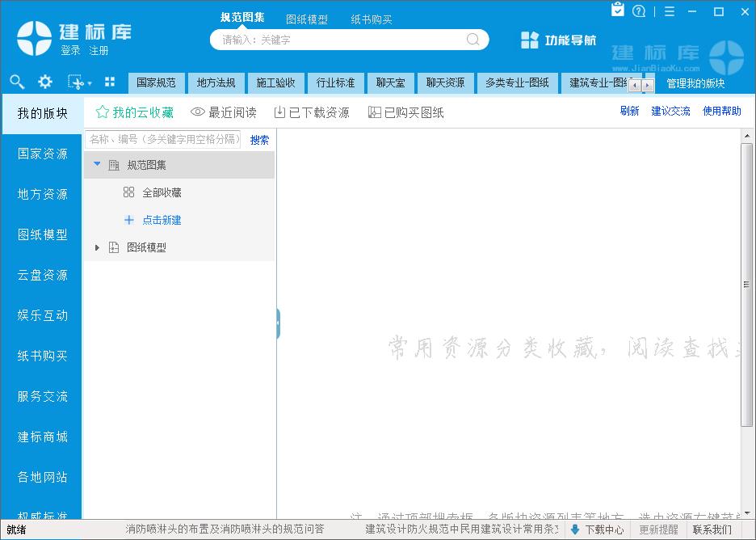Screen dimensions: 756x540
Task: Open settings gear icon in toolbar
Action: 45,82
